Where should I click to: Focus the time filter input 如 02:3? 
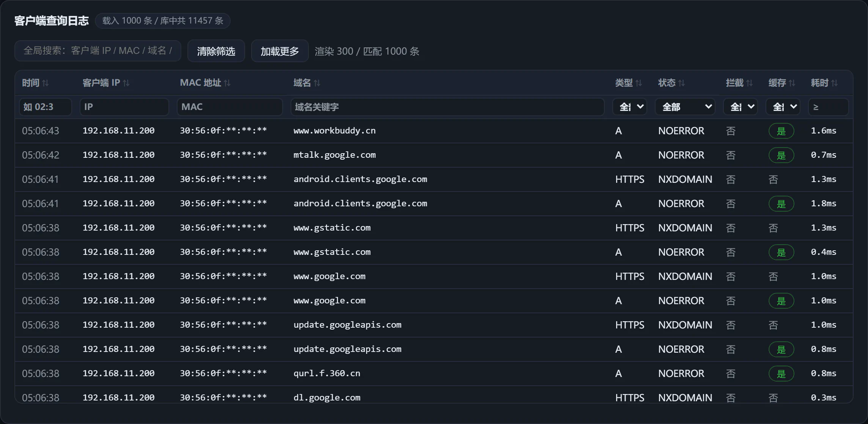[x=46, y=107]
